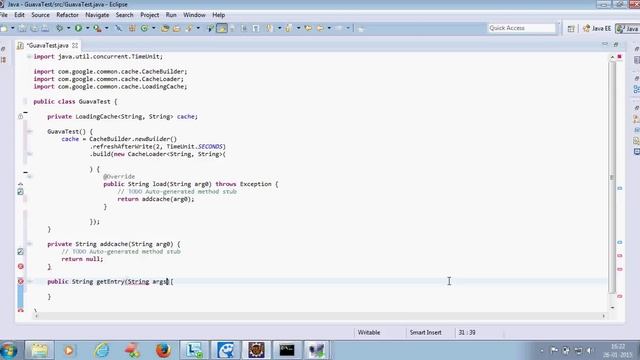The image size is (640, 360).
Task: Toggle Show Whitespace Characters icon
Action: click(256, 28)
